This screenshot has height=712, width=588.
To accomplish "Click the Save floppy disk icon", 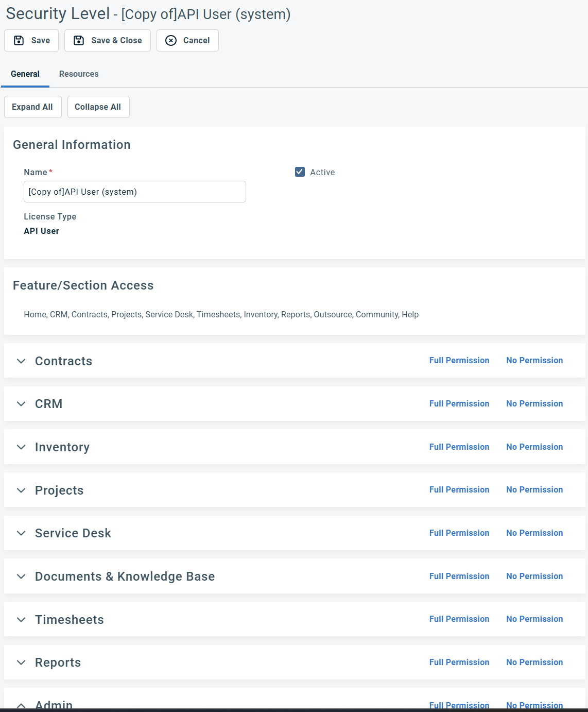I will 19,41.
